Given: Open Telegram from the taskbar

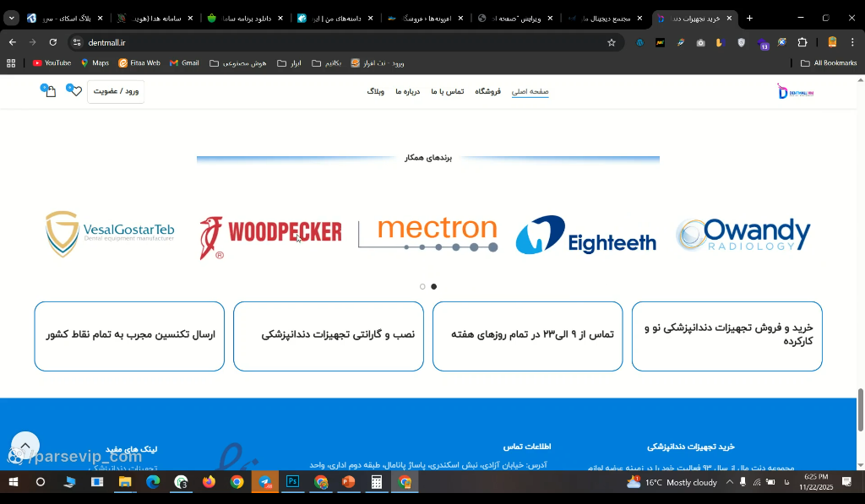Looking at the screenshot, I should tap(265, 482).
